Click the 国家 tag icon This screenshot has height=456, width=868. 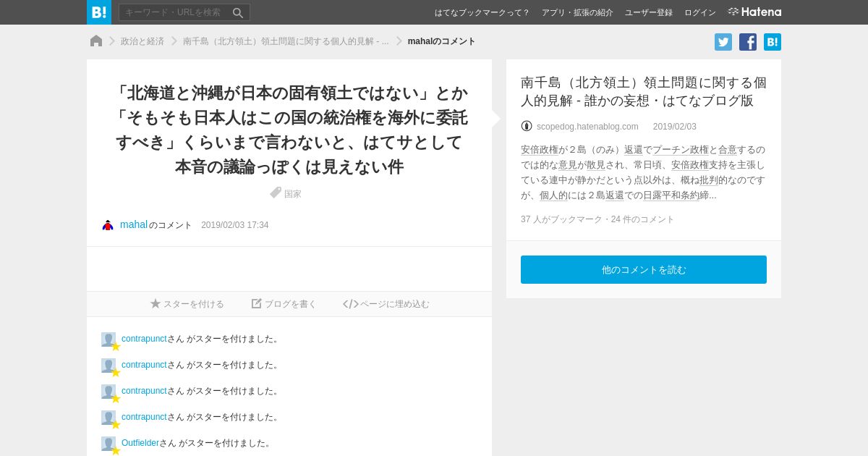coord(276,193)
